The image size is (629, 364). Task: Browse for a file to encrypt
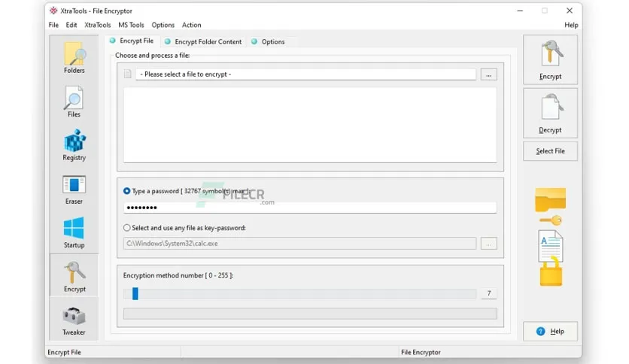pyautogui.click(x=488, y=74)
